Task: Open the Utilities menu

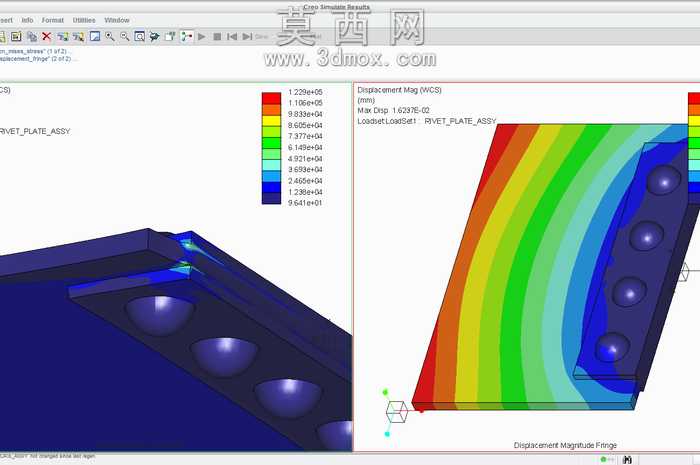Action: click(x=84, y=20)
